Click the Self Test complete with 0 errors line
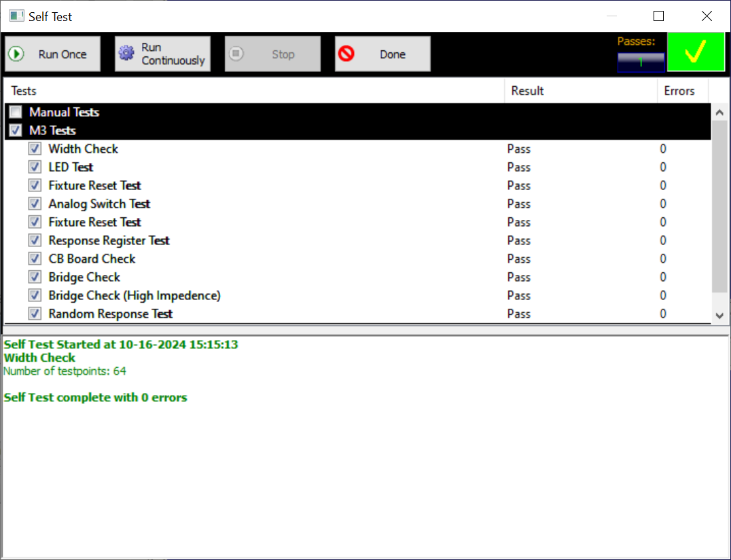The image size is (731, 560). click(x=96, y=397)
